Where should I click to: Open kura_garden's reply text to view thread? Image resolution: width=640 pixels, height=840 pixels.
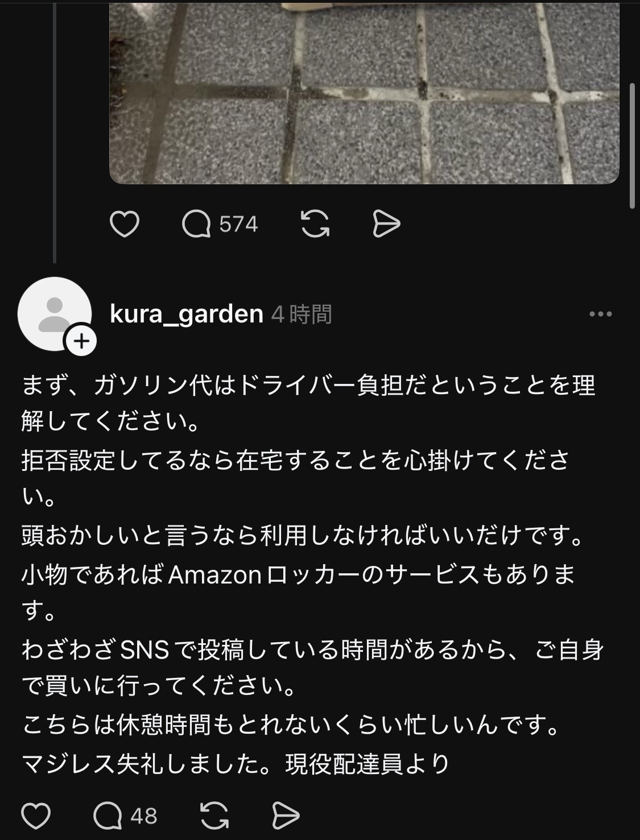[x=312, y=574]
